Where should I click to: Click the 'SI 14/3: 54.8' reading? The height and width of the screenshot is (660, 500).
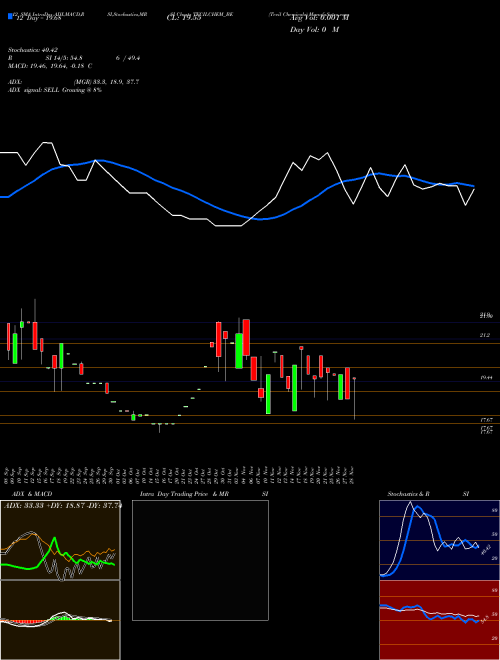(x=62, y=58)
